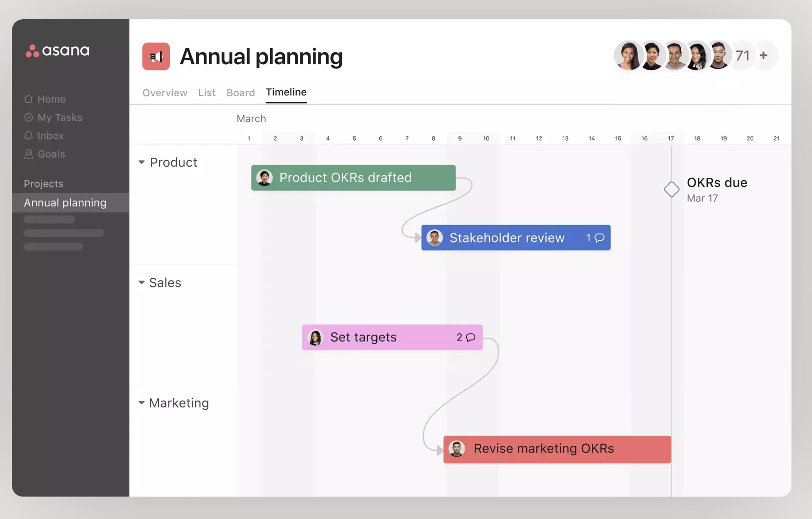The width and height of the screenshot is (812, 519).
Task: Switch to the Board tab
Action: [x=240, y=92]
